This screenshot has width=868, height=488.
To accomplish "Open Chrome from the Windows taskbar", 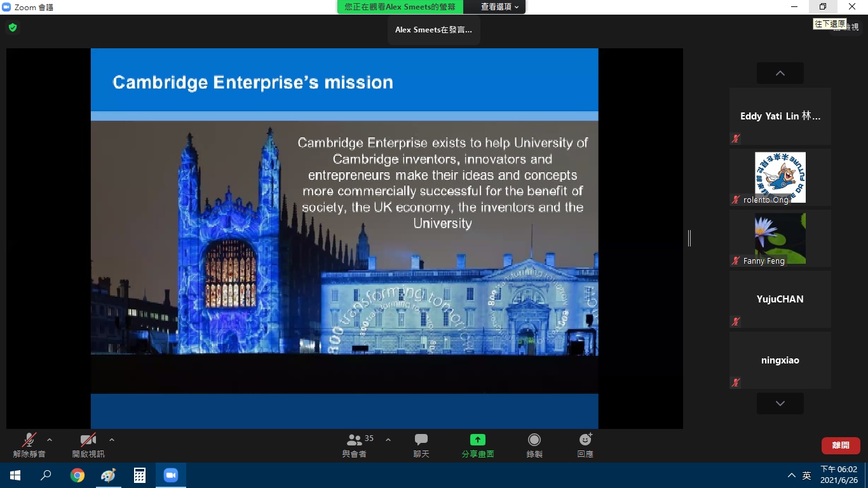I will tap(78, 475).
